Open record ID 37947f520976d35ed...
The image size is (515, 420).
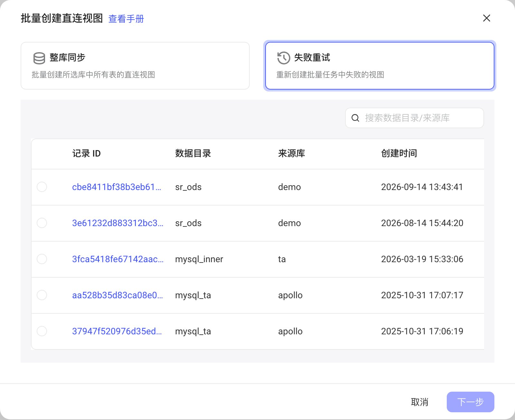pyautogui.click(x=117, y=331)
